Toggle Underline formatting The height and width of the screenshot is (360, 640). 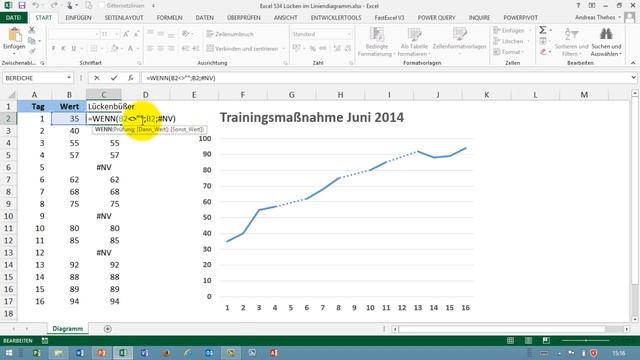click(74, 49)
